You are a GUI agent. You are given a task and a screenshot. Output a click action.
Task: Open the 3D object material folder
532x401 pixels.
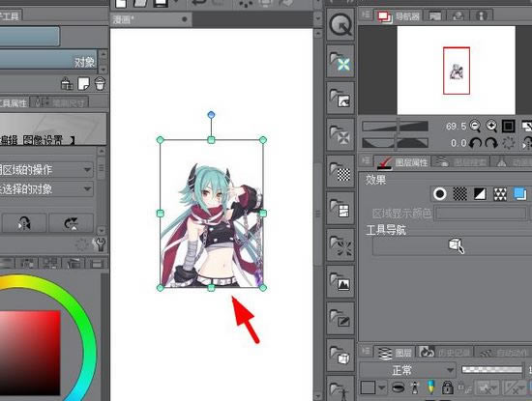[x=340, y=355]
